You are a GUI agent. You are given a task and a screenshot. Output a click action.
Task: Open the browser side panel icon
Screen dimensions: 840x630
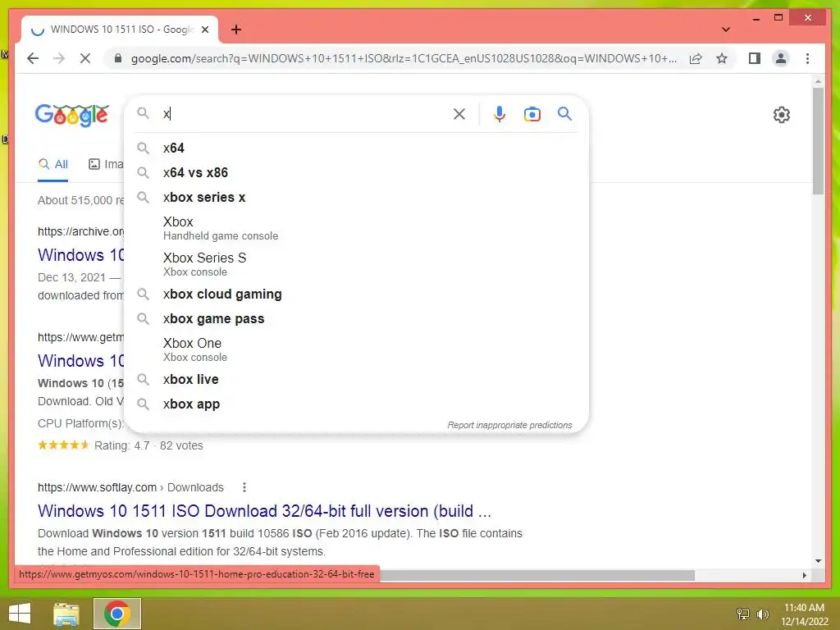[755, 58]
